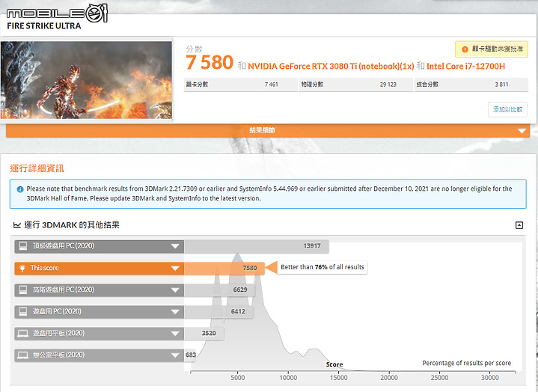Click the 6629 score bar
This screenshot has height=392, width=538.
click(x=219, y=290)
